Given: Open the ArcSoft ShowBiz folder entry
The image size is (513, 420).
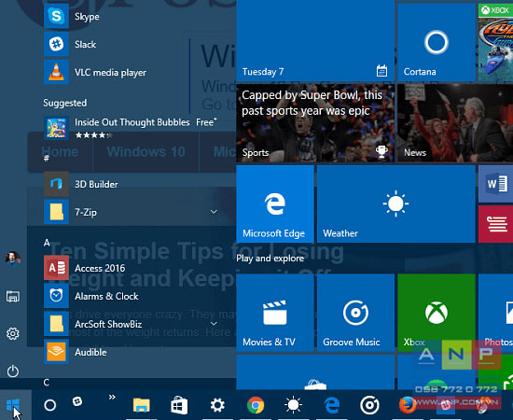Looking at the screenshot, I should 131,324.
